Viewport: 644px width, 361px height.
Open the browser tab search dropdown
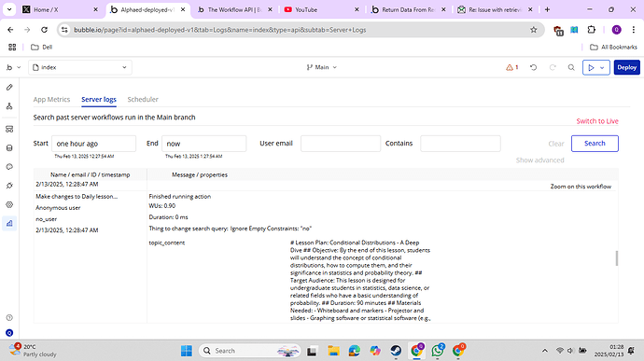tap(9, 9)
